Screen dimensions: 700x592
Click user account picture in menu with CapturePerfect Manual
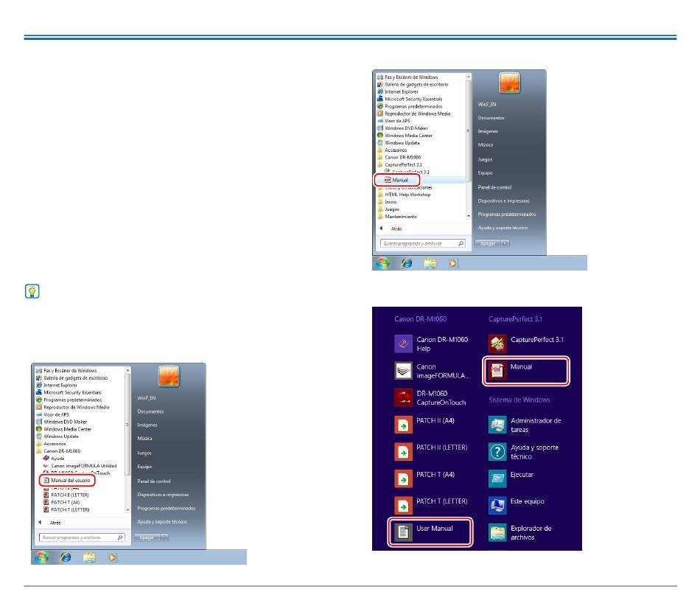click(509, 83)
